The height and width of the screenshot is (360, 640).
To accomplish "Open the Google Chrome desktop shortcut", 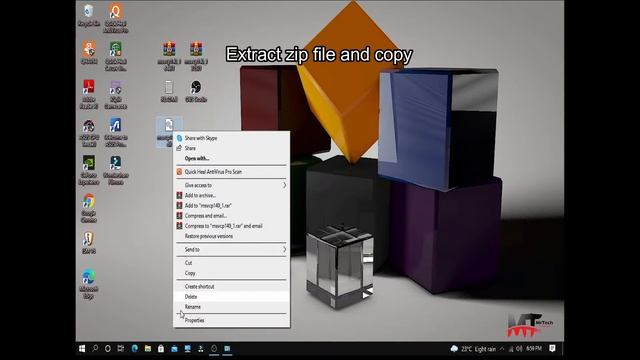I will (x=89, y=208).
